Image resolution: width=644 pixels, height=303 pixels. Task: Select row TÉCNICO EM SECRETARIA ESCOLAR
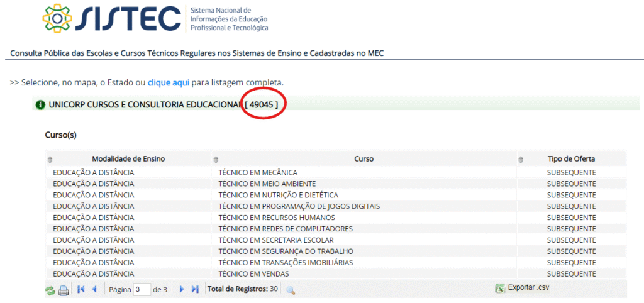point(336,240)
